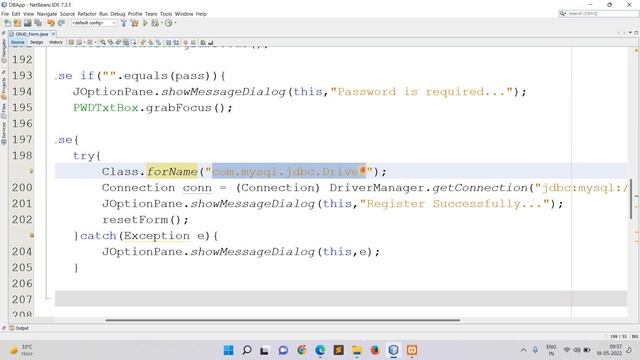
Task: Click the Profile Project clock icon
Action: [168, 23]
